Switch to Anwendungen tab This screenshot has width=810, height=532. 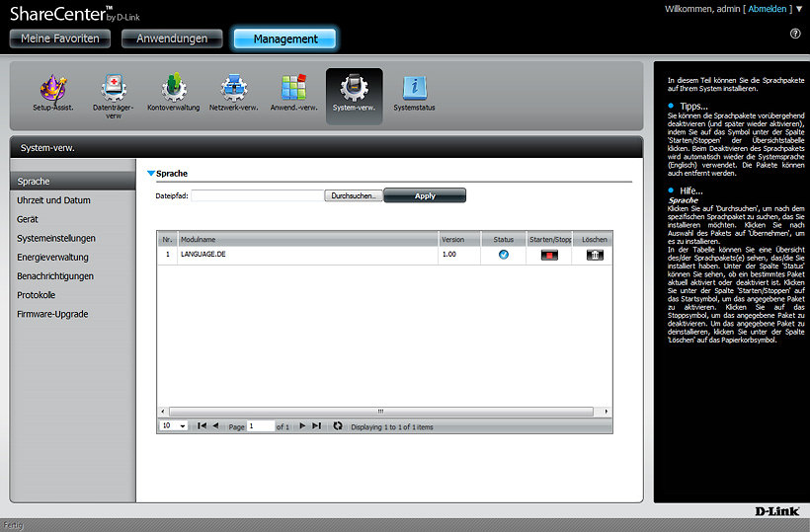pyautogui.click(x=172, y=38)
